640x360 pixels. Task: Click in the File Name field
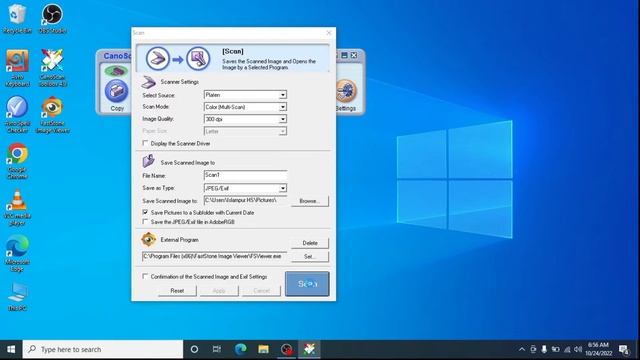click(x=245, y=175)
